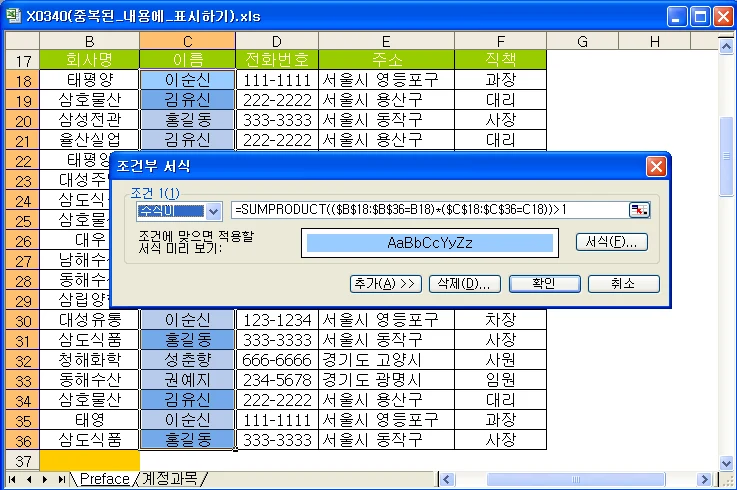Click the horizontal scrollbar right arrow
The image size is (737, 490).
(x=704, y=480)
